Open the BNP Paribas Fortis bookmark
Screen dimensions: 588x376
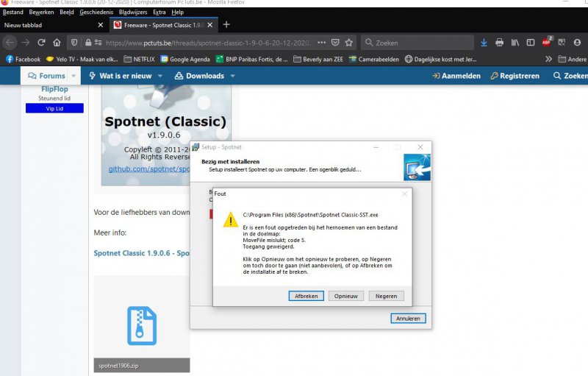(251, 59)
